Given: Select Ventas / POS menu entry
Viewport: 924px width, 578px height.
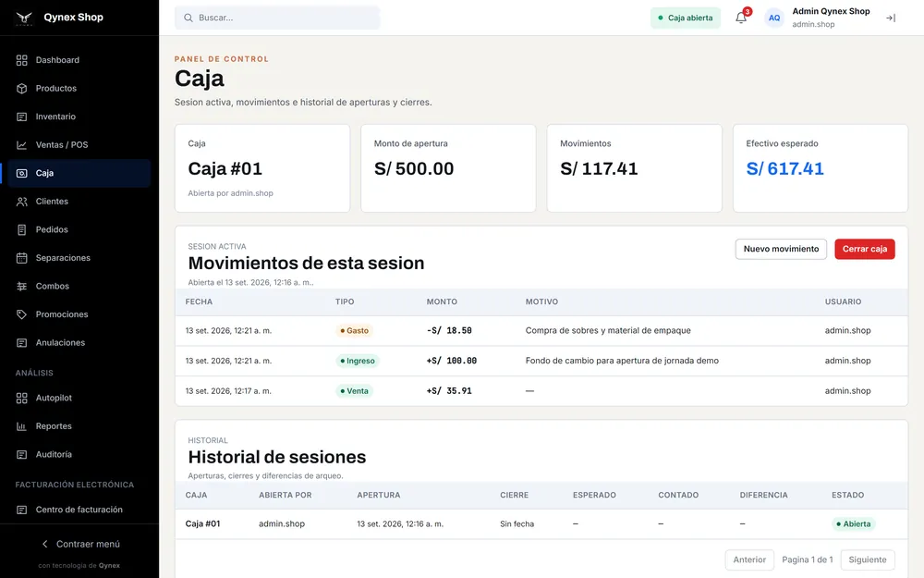Looking at the screenshot, I should click(79, 145).
